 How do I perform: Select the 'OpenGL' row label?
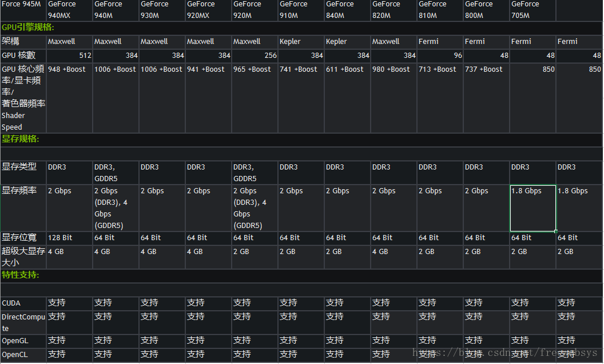click(23, 341)
